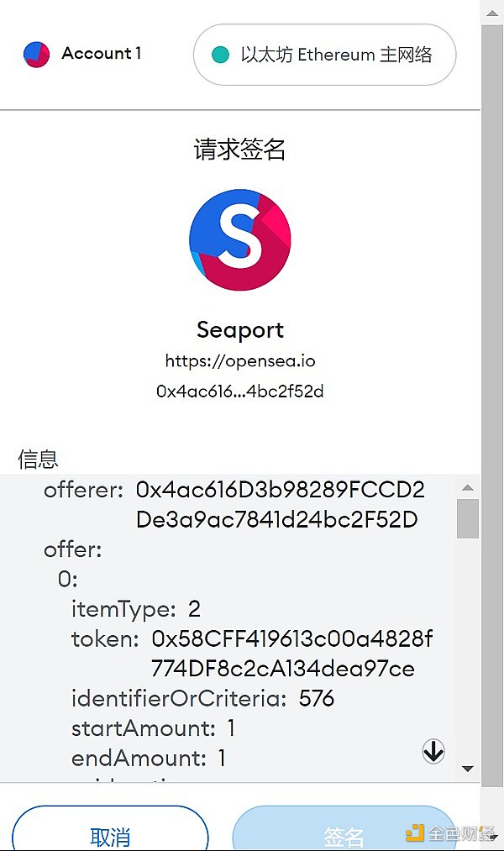Image resolution: width=504 pixels, height=851 pixels.
Task: Click the token address value
Action: tap(291, 654)
